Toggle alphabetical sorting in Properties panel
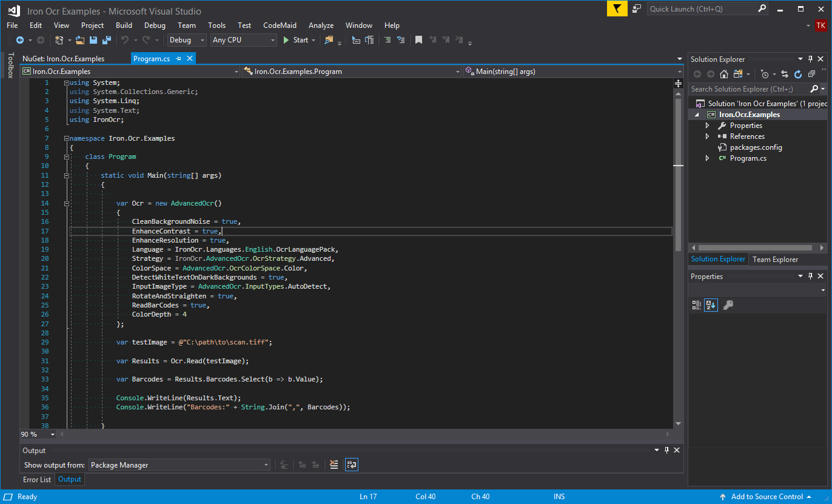The image size is (832, 504). coord(711,304)
